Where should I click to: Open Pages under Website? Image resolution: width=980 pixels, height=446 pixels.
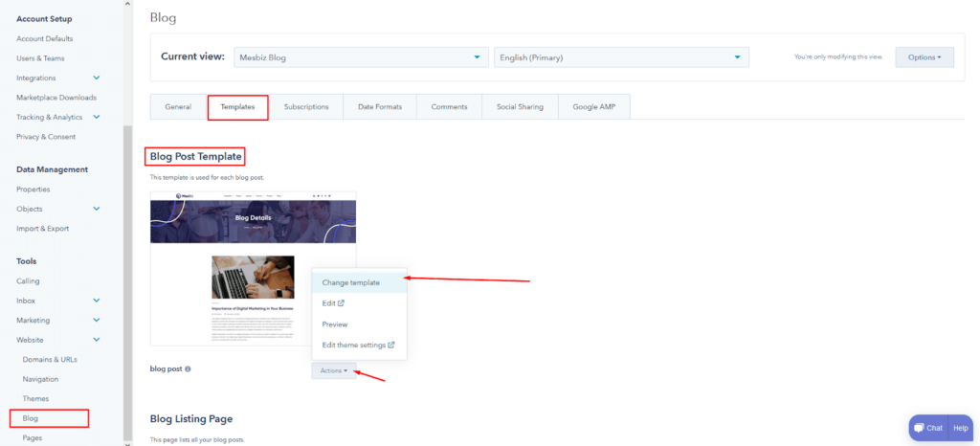point(33,438)
